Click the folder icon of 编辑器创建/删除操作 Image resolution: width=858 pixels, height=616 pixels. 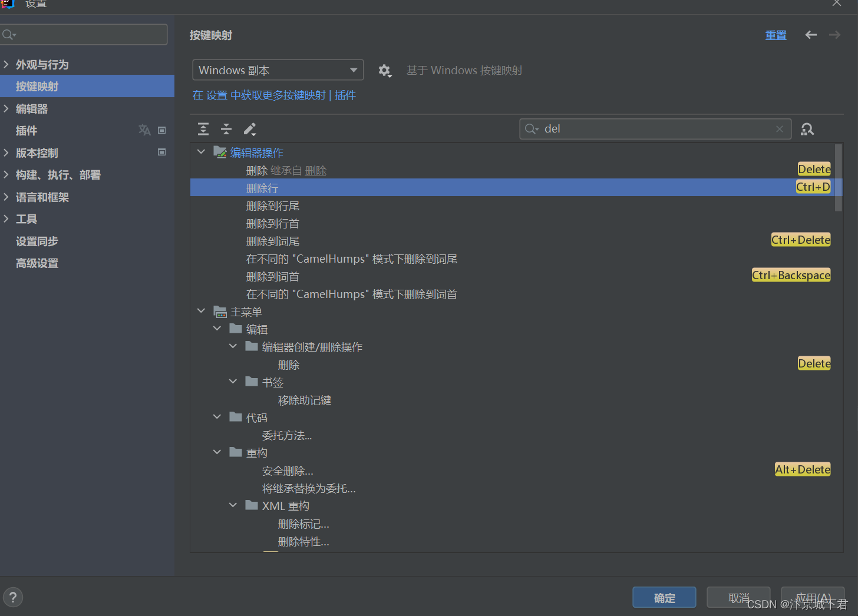tap(252, 346)
